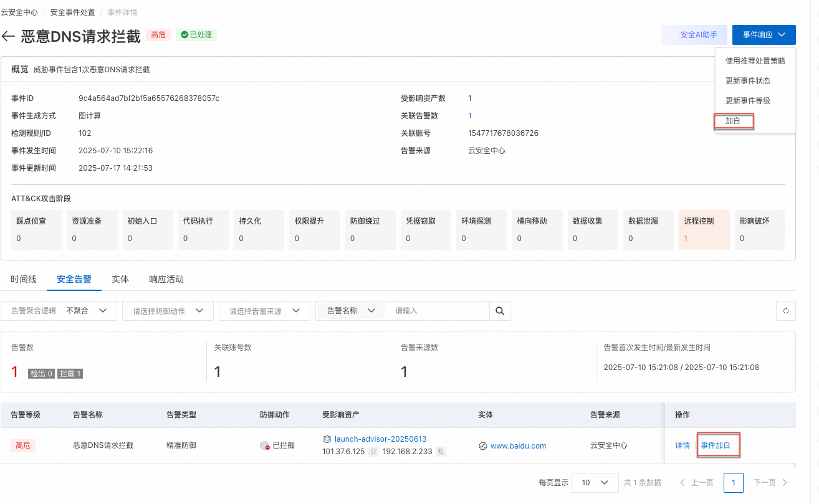Click the 检出 0 tag
The image size is (819, 504).
[x=41, y=373]
